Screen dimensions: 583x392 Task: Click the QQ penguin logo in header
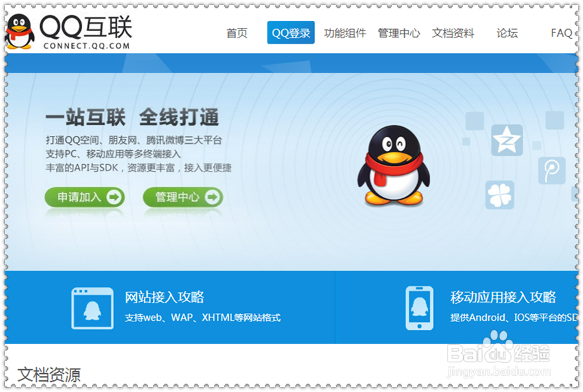pyautogui.click(x=19, y=32)
